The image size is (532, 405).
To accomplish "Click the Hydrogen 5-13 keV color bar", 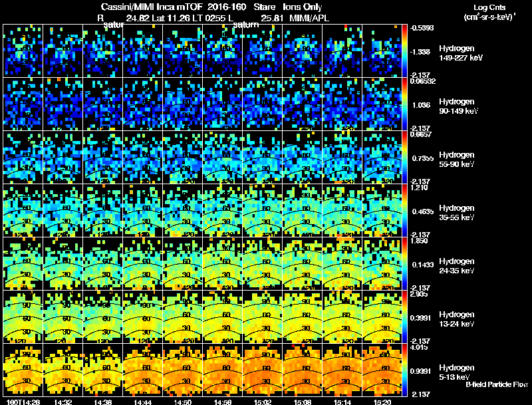I will click(404, 370).
